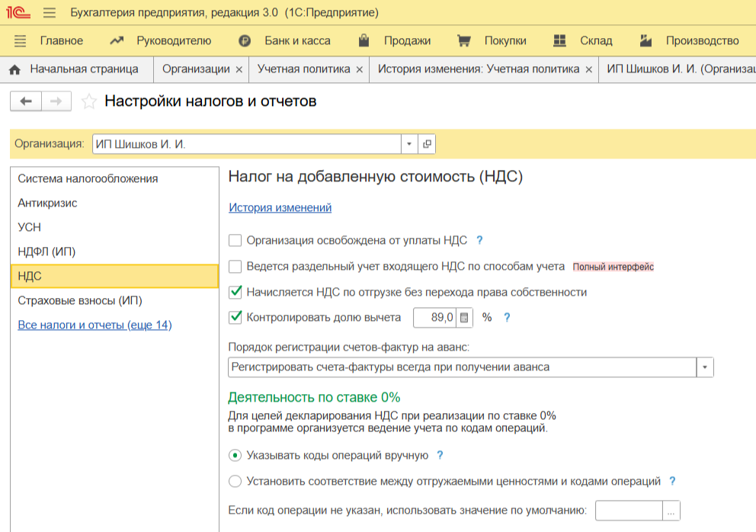
Task: Open the default operation code selection button
Action: pyautogui.click(x=671, y=511)
